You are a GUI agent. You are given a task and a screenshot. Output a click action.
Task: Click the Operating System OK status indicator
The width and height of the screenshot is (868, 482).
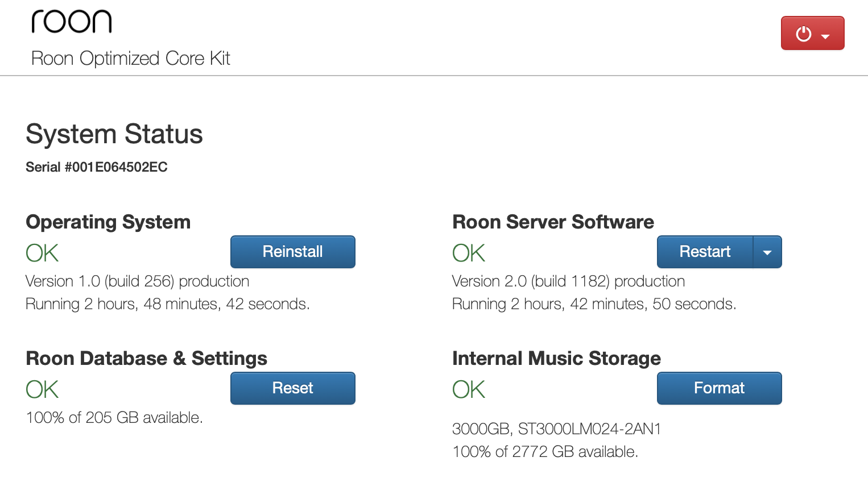click(42, 253)
